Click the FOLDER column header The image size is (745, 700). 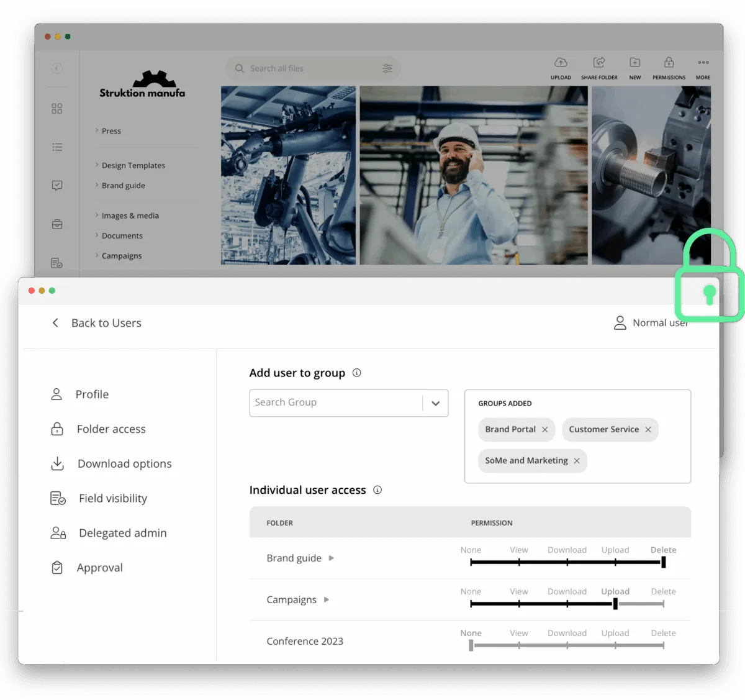click(280, 523)
